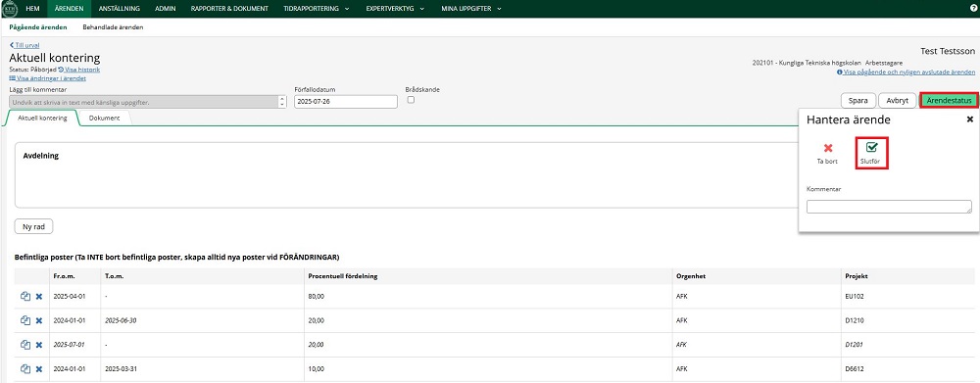Screen dimensions: 980x383
Task: Click the EU102 project cell
Action: [854, 296]
